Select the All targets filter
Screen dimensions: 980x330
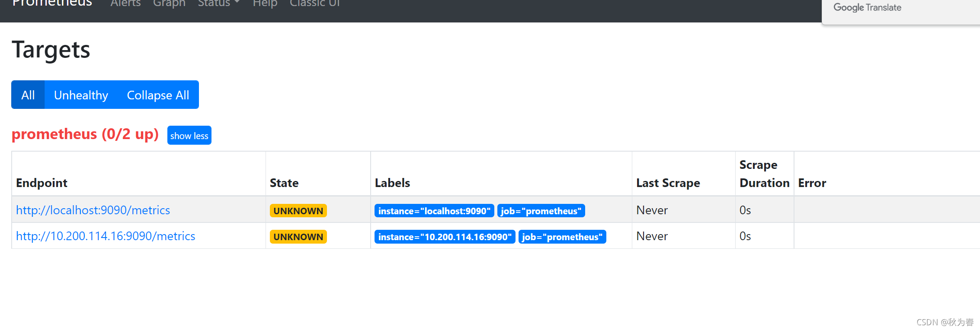[x=28, y=95]
